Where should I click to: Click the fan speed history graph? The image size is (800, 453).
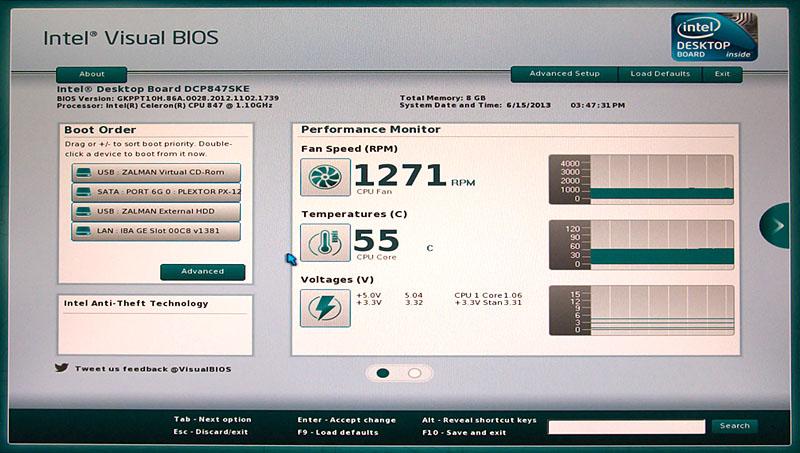click(641, 180)
